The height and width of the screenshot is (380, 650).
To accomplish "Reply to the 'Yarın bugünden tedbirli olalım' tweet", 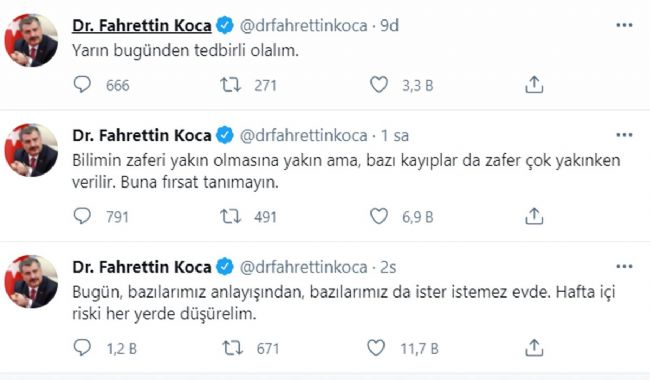I will tap(82, 85).
